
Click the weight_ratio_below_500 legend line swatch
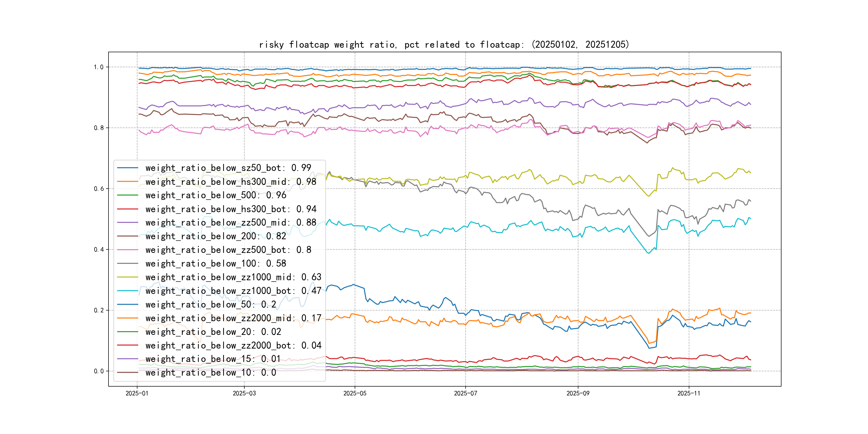[x=127, y=195]
